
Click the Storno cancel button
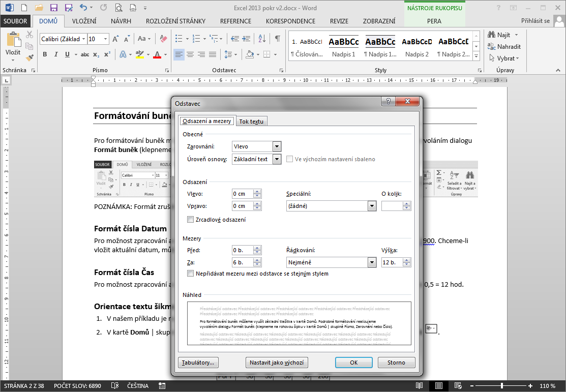(396, 363)
